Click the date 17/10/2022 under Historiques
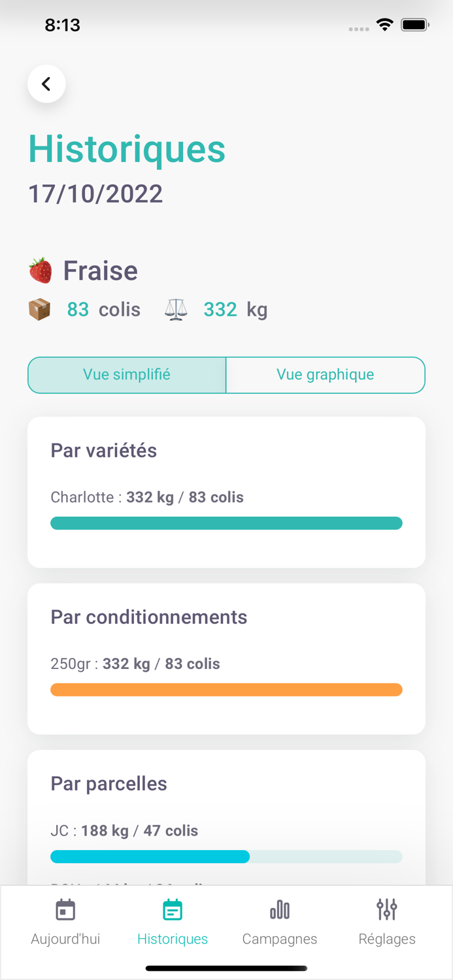Viewport: 453px width, 980px height. tap(95, 193)
